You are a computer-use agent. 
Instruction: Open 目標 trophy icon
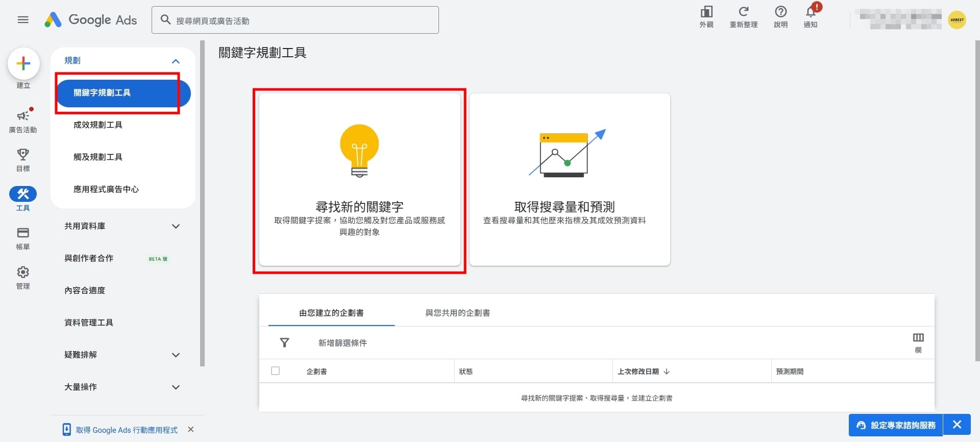click(23, 159)
